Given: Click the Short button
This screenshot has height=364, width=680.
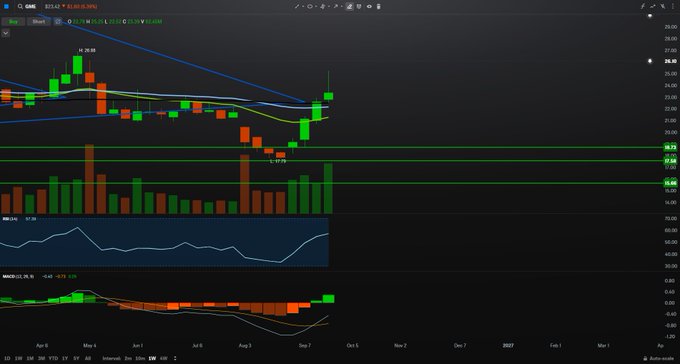Looking at the screenshot, I should [39, 21].
